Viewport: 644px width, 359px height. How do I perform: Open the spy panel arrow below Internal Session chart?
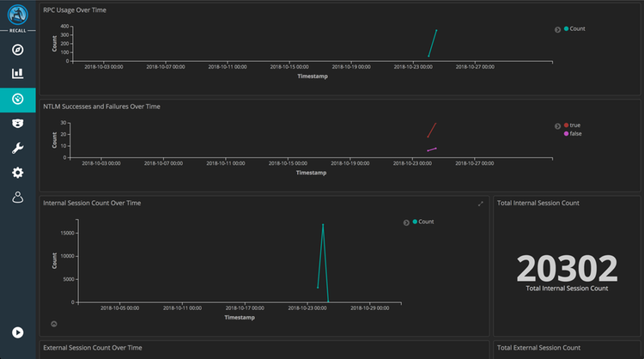click(54, 324)
